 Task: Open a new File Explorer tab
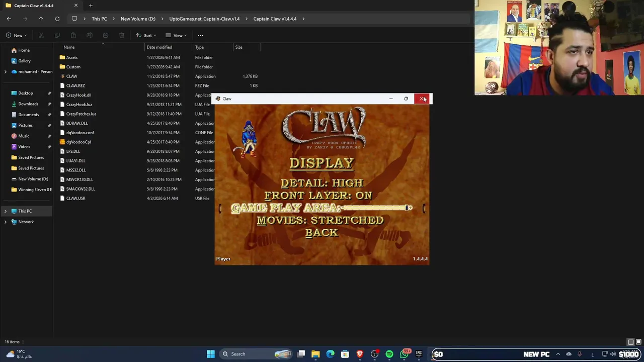[91, 6]
